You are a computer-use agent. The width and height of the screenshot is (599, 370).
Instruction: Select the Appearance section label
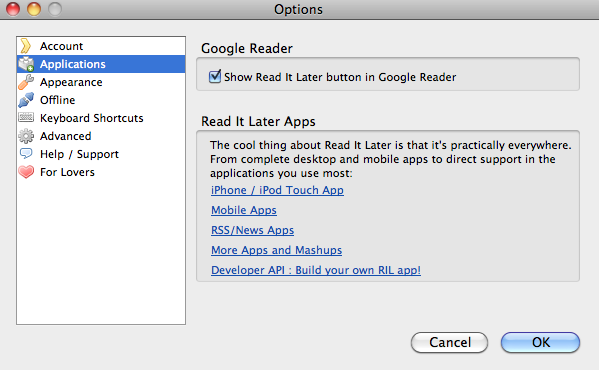point(71,82)
